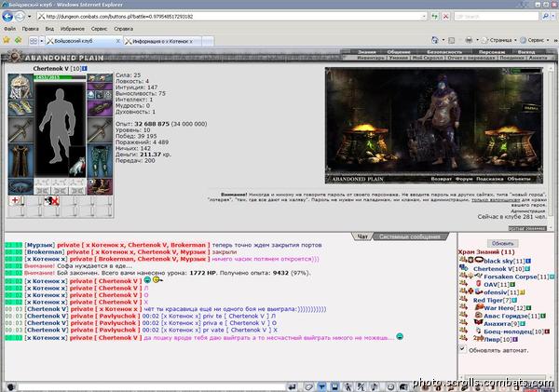Open the green leggings equipment slot
Image resolution: width=559 pixels, height=392 pixels.
100,160
